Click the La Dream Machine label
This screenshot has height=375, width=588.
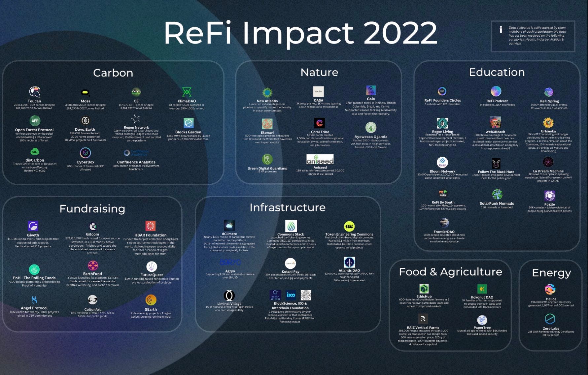(548, 171)
